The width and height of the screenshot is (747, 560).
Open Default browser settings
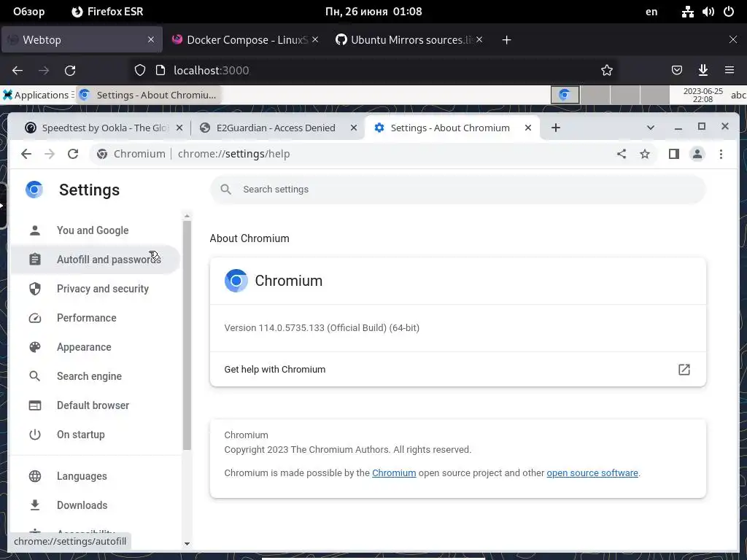click(x=95, y=405)
